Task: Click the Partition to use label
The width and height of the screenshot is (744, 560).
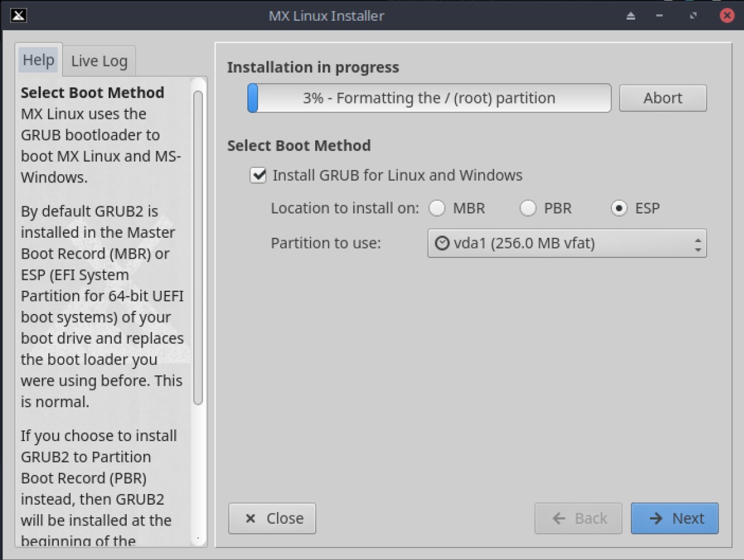Action: tap(325, 243)
